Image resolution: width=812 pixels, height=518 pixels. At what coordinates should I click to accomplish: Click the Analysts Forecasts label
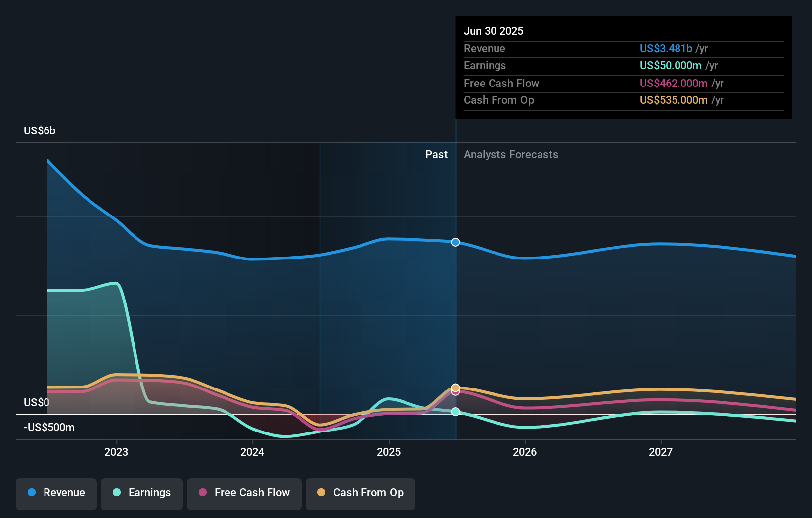(511, 154)
